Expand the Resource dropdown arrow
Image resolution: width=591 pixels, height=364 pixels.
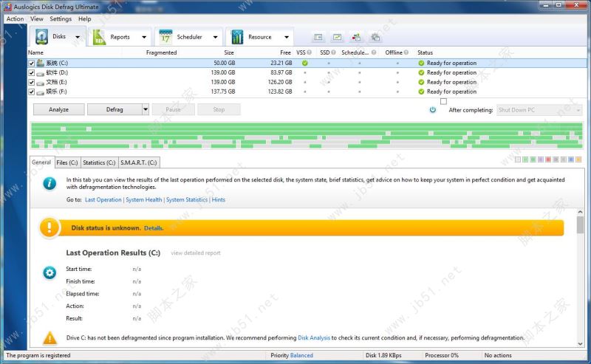pyautogui.click(x=287, y=37)
